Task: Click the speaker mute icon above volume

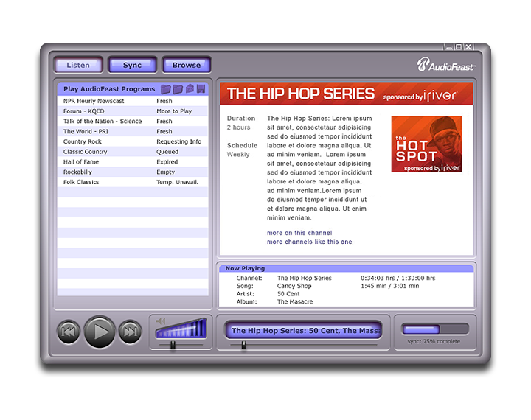Action: [x=161, y=321]
